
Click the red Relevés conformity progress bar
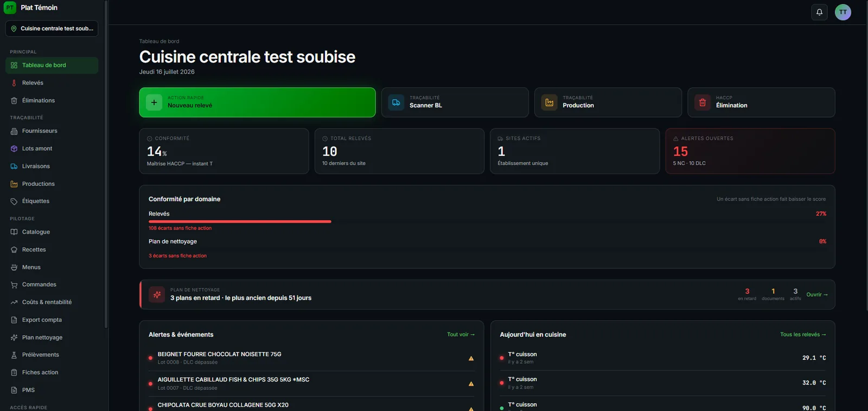point(240,221)
